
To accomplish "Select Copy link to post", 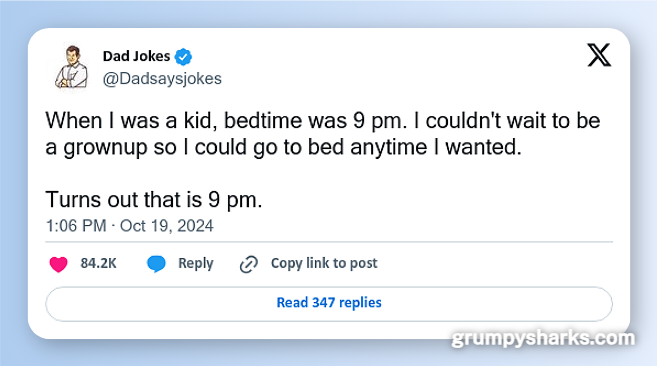I will (324, 263).
